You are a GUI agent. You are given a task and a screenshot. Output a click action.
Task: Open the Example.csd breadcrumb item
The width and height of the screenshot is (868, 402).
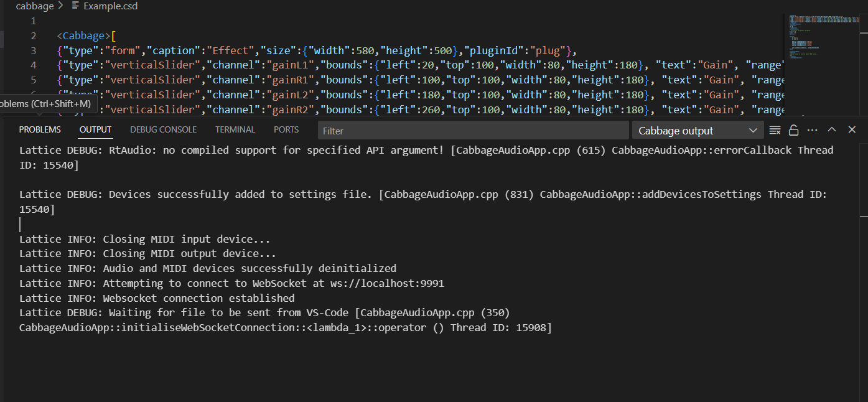point(110,6)
